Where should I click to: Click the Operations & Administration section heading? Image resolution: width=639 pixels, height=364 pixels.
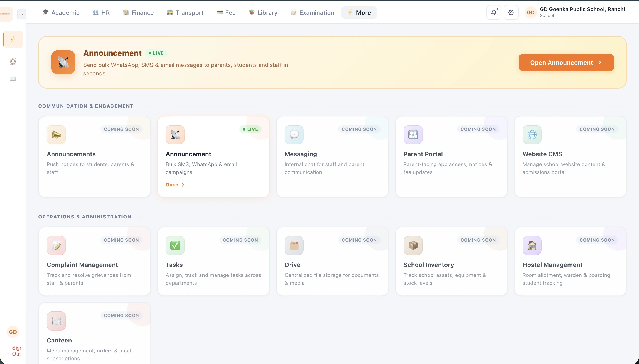85,217
